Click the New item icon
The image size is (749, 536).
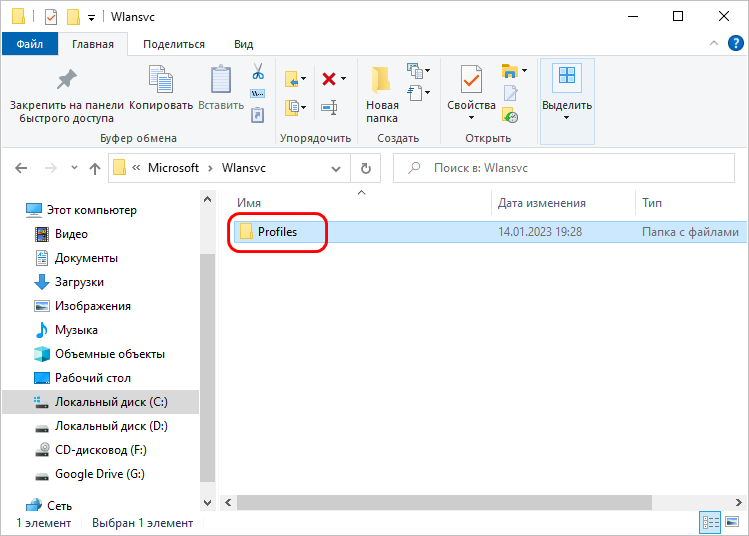pos(415,71)
